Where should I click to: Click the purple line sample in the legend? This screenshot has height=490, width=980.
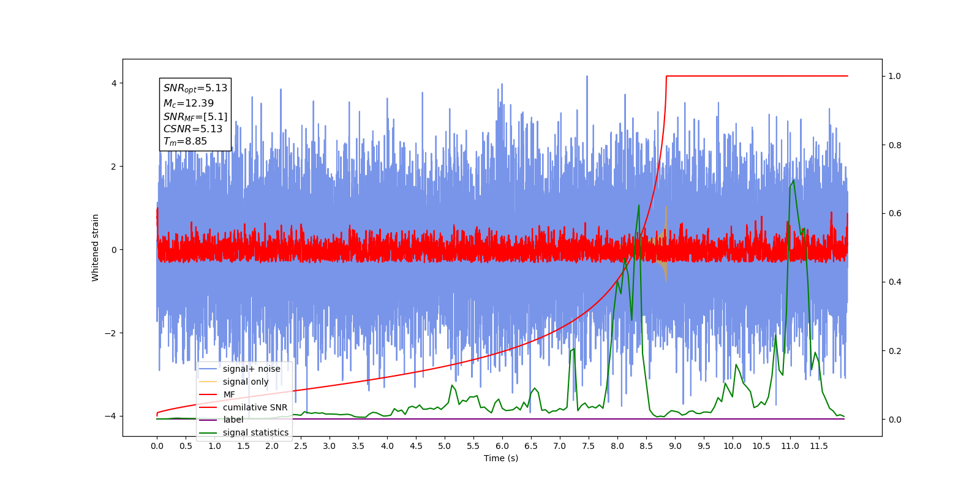(x=209, y=420)
